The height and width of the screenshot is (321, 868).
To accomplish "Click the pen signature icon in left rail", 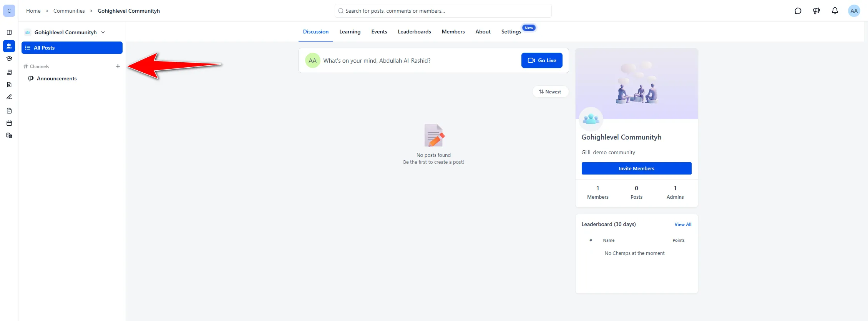I will tap(9, 97).
